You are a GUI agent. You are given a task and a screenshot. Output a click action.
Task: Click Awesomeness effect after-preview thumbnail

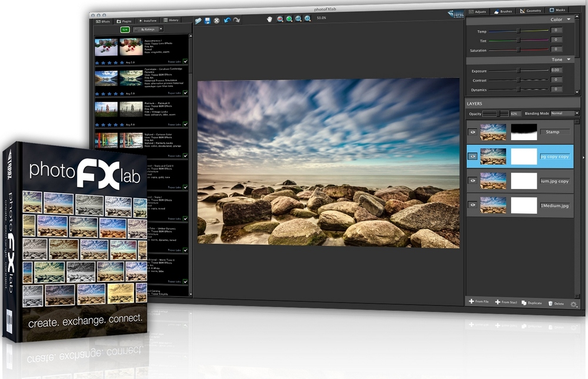point(131,46)
